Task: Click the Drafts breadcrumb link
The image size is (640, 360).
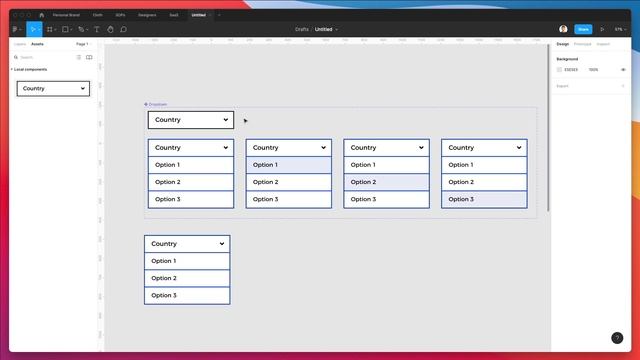Action: [302, 29]
